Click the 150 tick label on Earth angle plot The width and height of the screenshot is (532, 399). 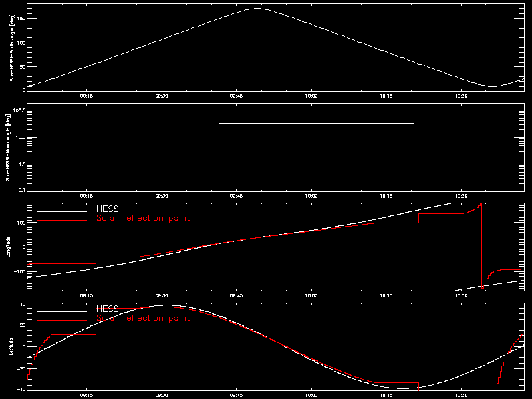point(22,19)
